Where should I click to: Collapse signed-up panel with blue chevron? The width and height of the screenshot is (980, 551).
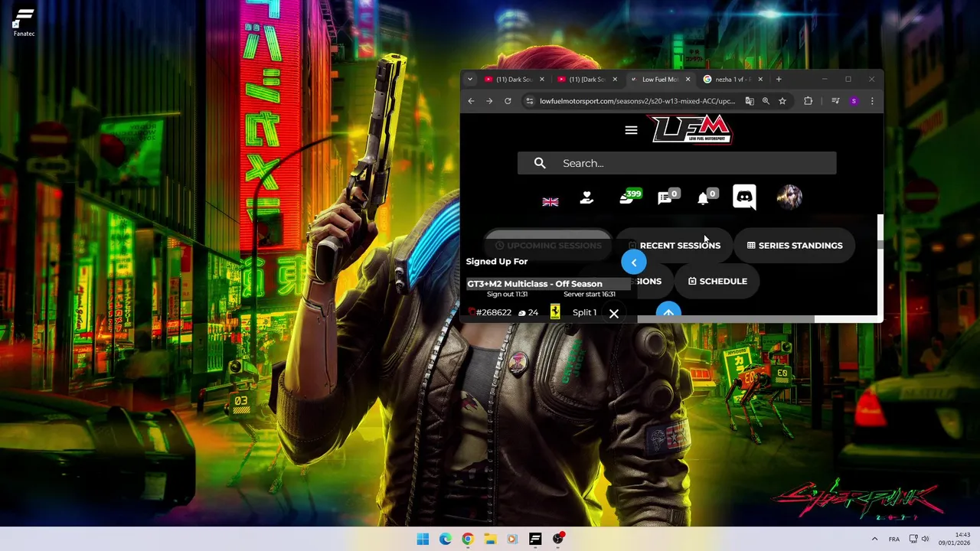coord(633,262)
